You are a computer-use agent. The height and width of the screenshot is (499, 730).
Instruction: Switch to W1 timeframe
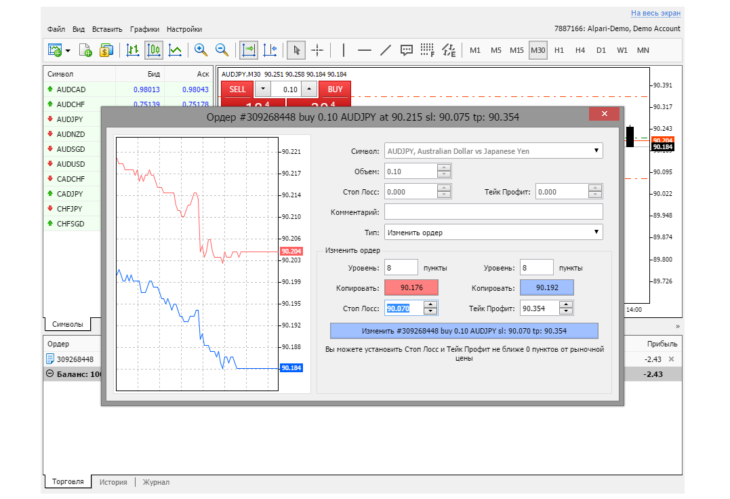click(x=622, y=50)
